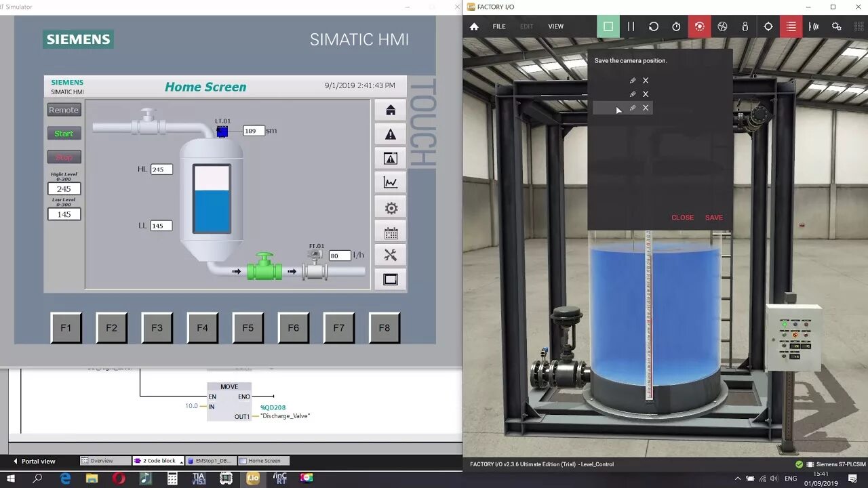
Task: Open the HMI alarm warning triangle icon
Action: point(391,134)
